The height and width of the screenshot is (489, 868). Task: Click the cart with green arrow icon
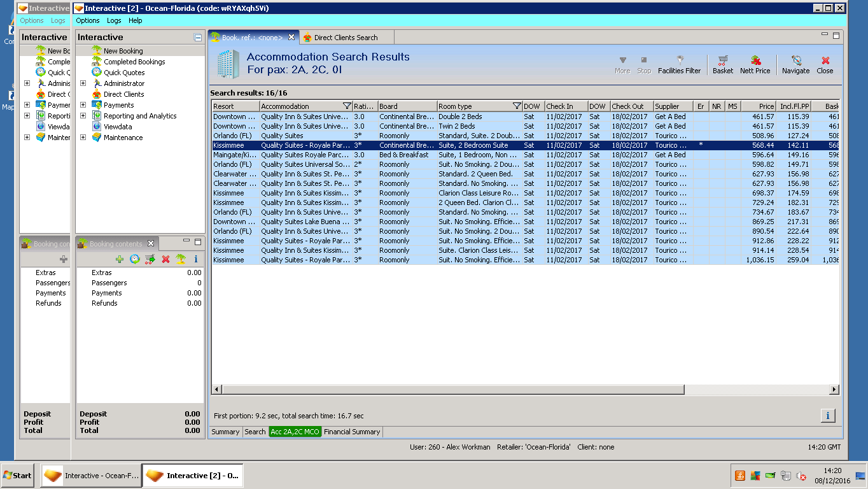coord(150,259)
